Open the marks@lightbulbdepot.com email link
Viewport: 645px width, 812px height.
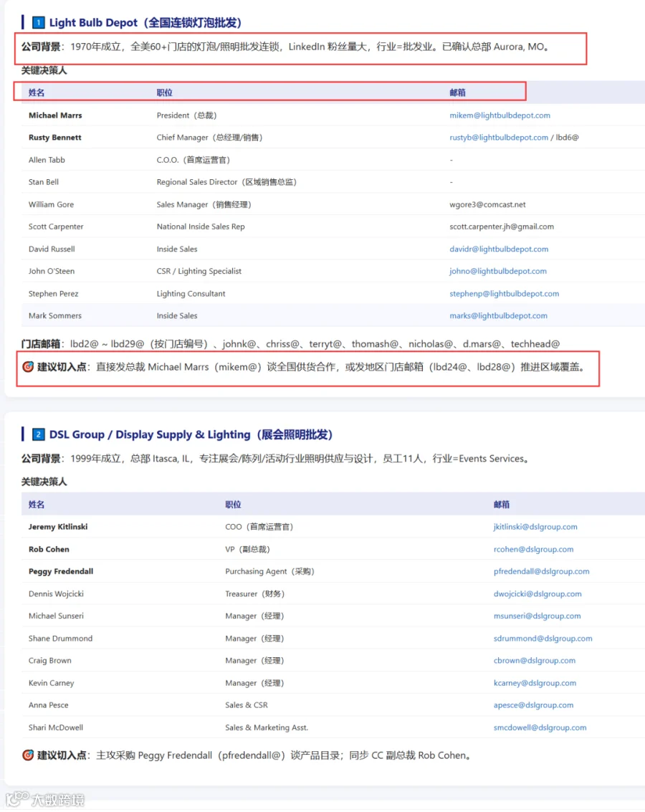[498, 316]
